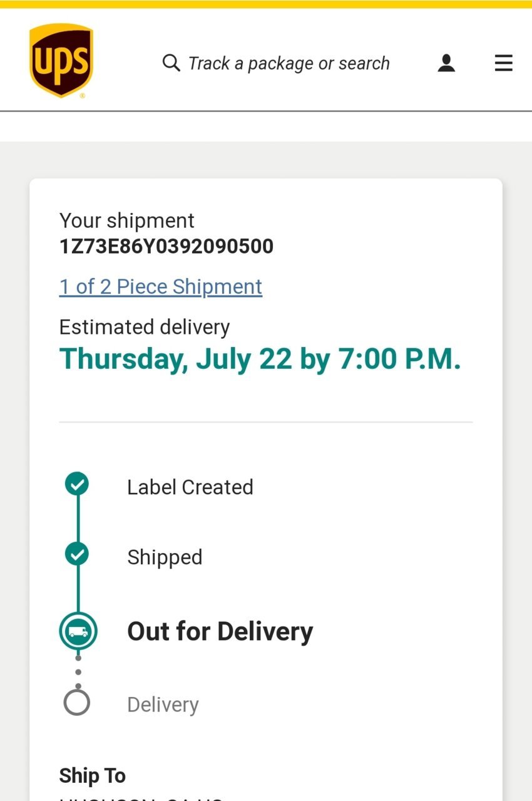Select the Shipped status text
Screen dimensions: 532x801
(165, 557)
